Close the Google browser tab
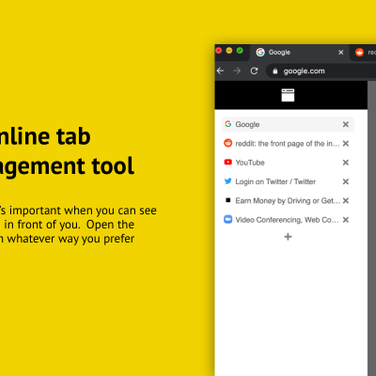The width and height of the screenshot is (376, 376). 341,52
